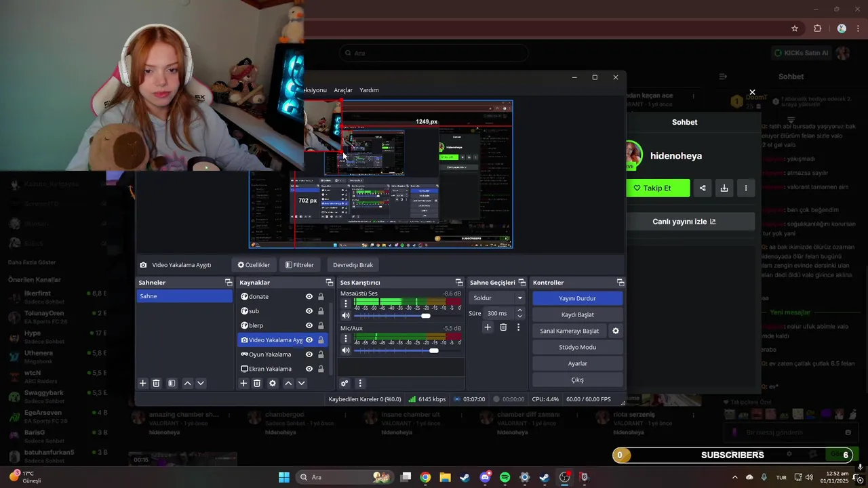Increase transition duration stepper up arrow
Screen dimensions: 868x488
pyautogui.click(x=520, y=310)
